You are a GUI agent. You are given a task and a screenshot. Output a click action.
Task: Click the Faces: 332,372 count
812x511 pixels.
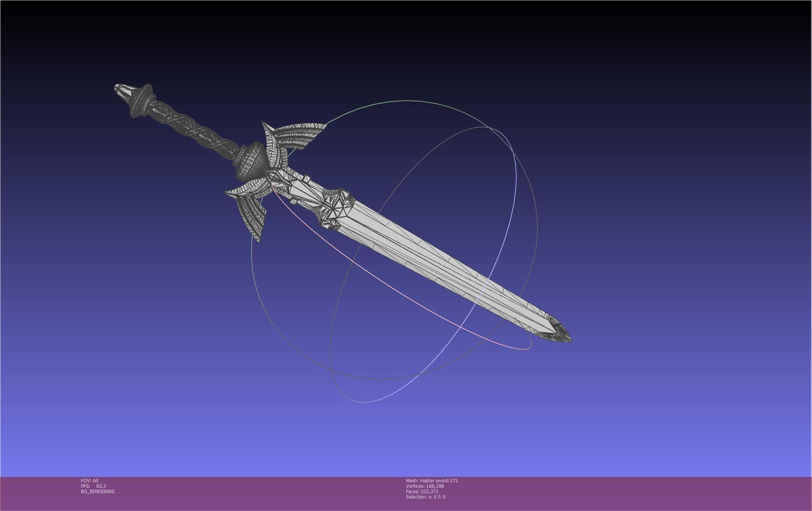(x=422, y=491)
